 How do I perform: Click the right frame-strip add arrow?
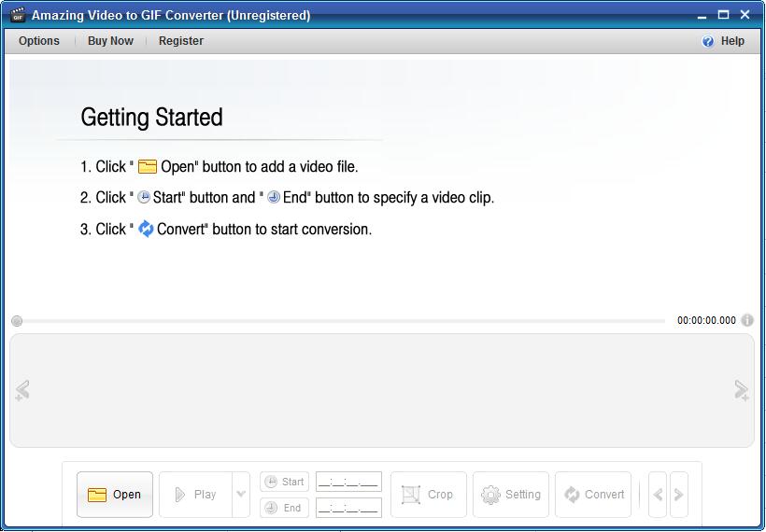741,390
